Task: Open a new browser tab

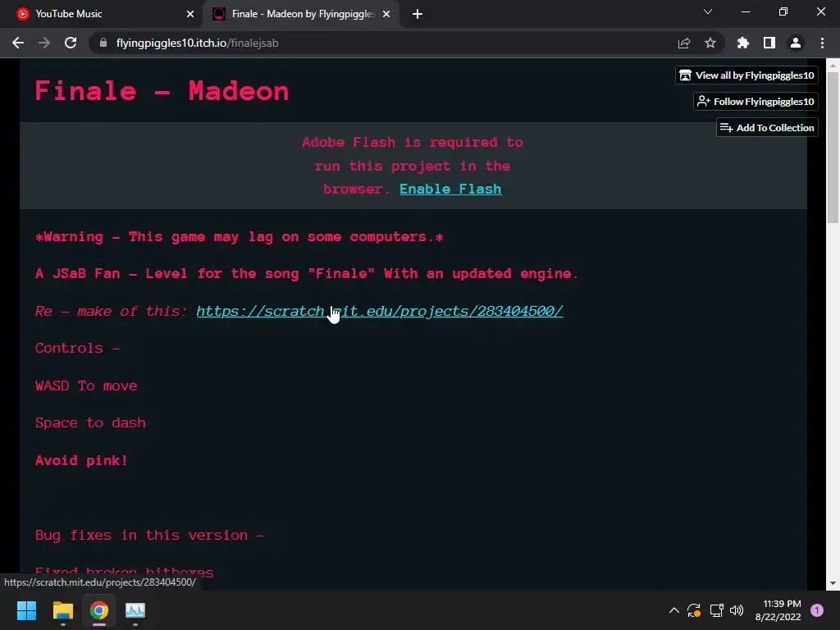Action: [418, 14]
